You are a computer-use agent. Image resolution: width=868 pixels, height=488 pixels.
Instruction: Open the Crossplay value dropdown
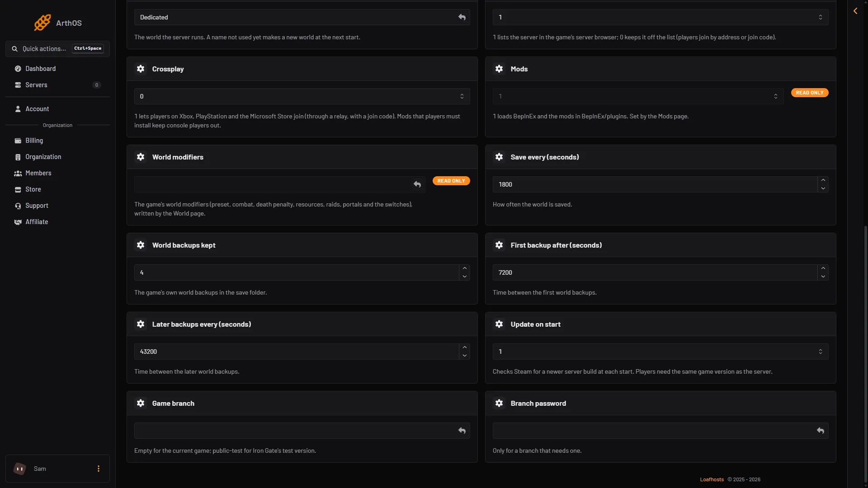coord(302,96)
